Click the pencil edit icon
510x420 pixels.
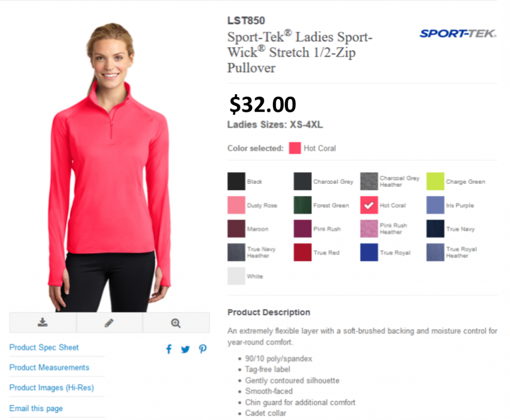(109, 323)
